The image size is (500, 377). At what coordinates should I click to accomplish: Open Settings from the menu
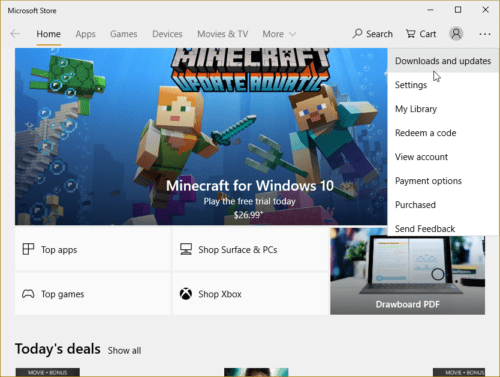tap(443, 85)
